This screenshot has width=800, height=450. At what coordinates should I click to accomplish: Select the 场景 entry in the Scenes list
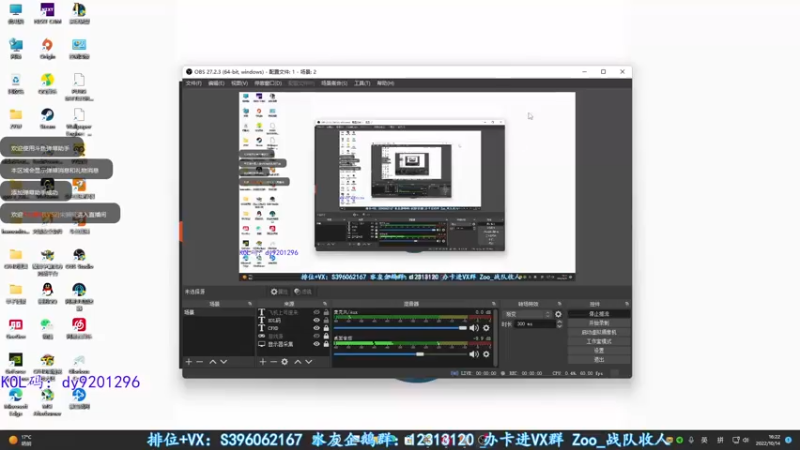[218, 312]
